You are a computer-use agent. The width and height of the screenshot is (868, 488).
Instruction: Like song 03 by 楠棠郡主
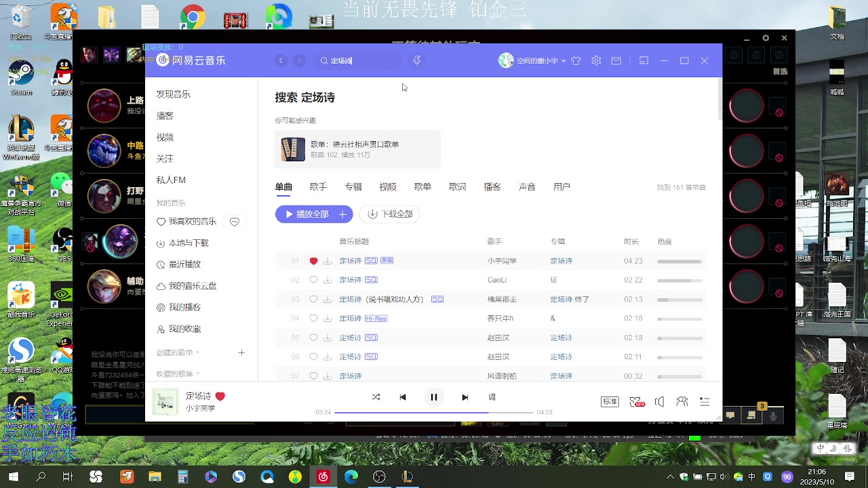pos(313,299)
